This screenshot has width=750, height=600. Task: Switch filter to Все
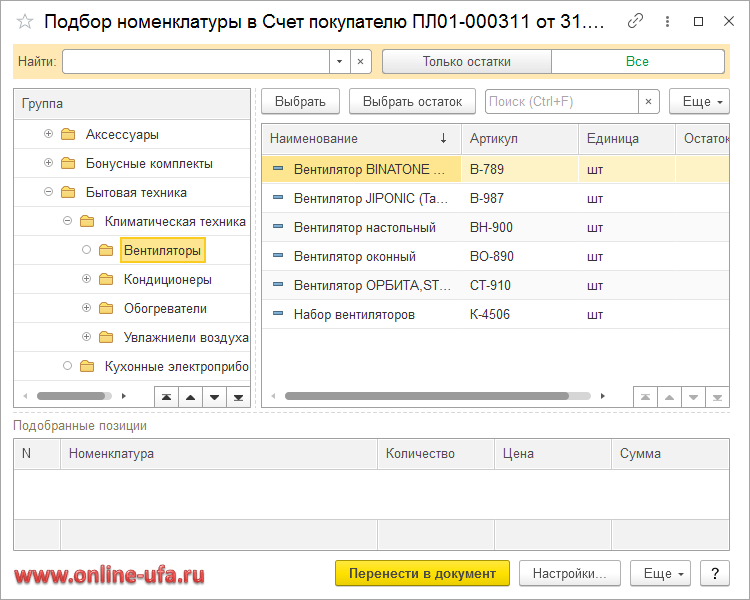tap(637, 62)
